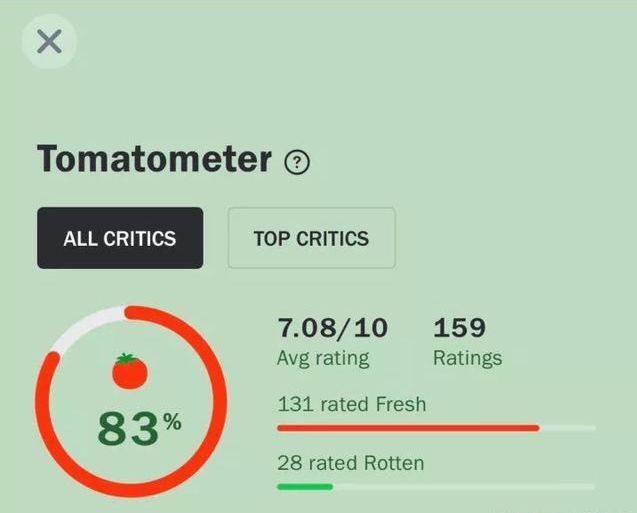637x513 pixels.
Task: Click the Ratings label under 159
Action: (x=468, y=358)
